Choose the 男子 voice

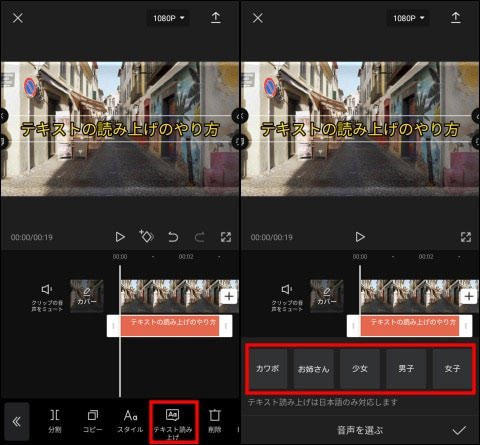(406, 369)
